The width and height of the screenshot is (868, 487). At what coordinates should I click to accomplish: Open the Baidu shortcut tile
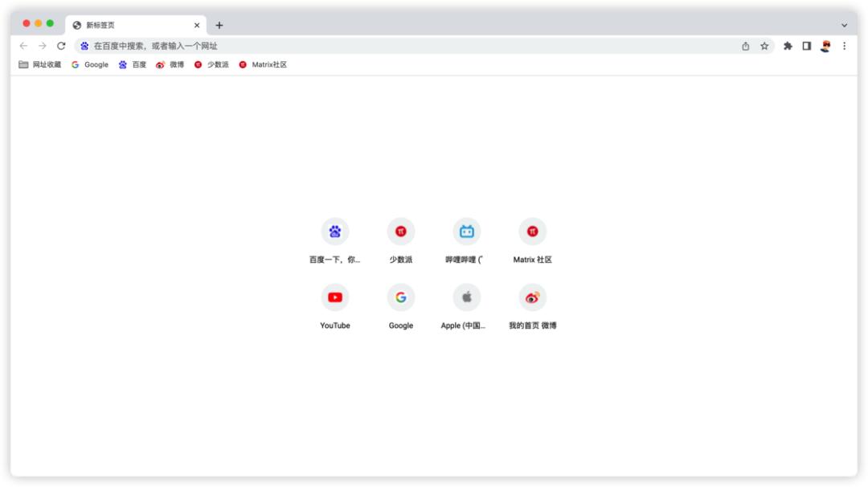[335, 240]
